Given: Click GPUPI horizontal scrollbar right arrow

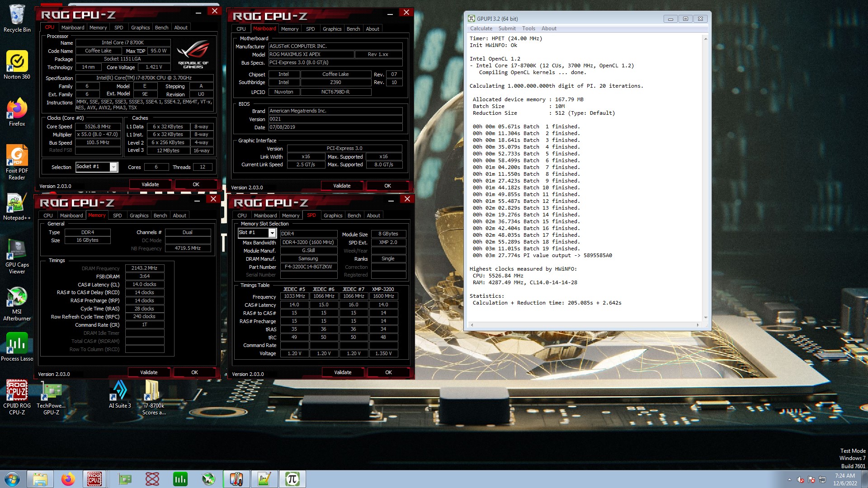Looking at the screenshot, I should [698, 325].
